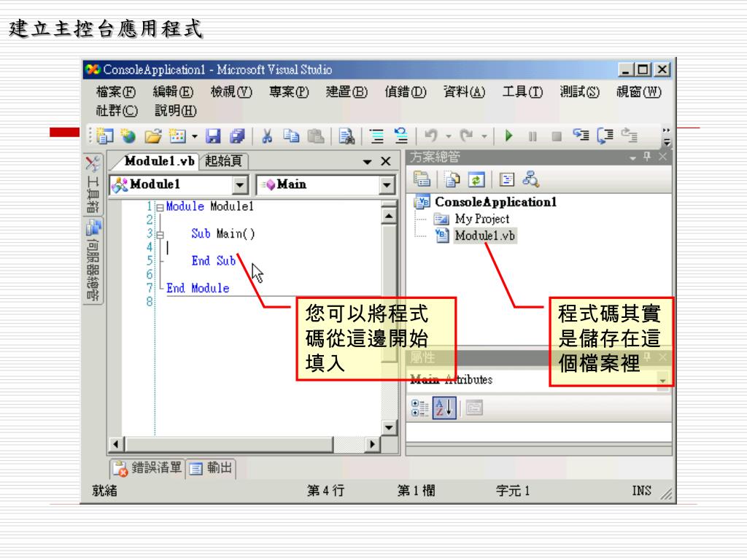Open the Undo history dropdown arrow
The image size is (747, 560).
pyautogui.click(x=449, y=136)
